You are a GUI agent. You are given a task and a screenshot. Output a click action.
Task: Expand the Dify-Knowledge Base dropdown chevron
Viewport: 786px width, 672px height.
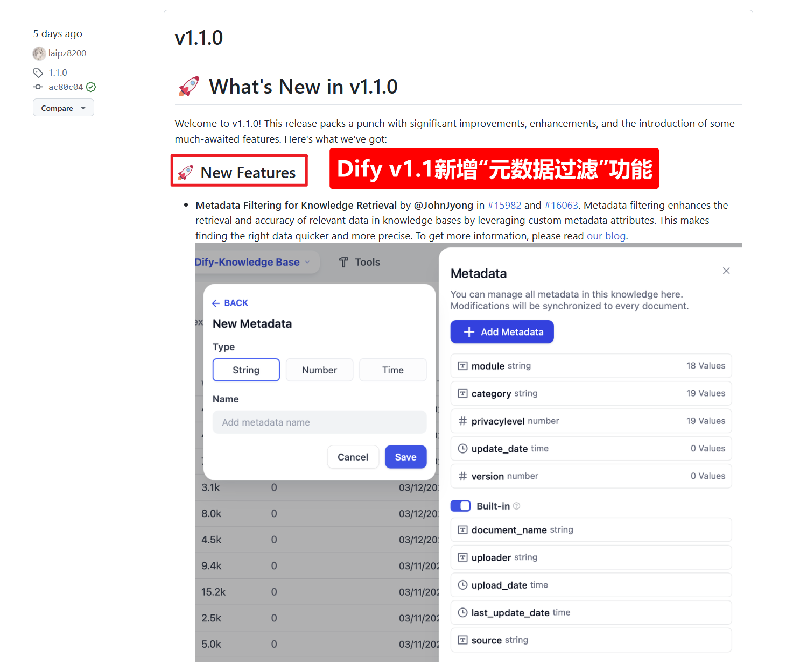pyautogui.click(x=307, y=262)
